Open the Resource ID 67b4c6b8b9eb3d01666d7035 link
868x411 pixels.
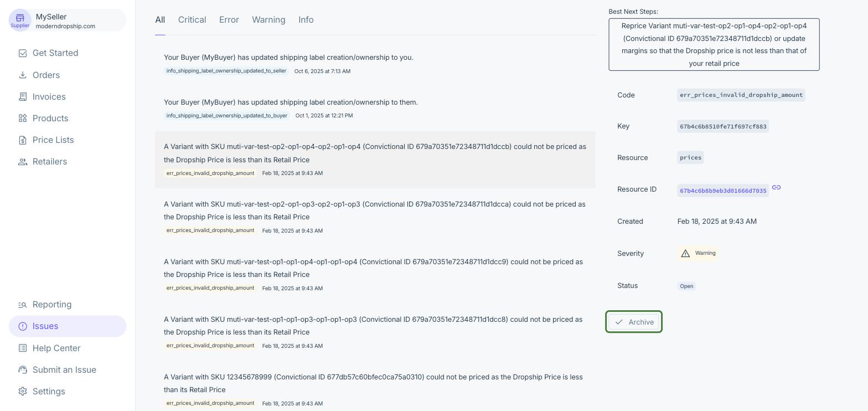point(722,191)
